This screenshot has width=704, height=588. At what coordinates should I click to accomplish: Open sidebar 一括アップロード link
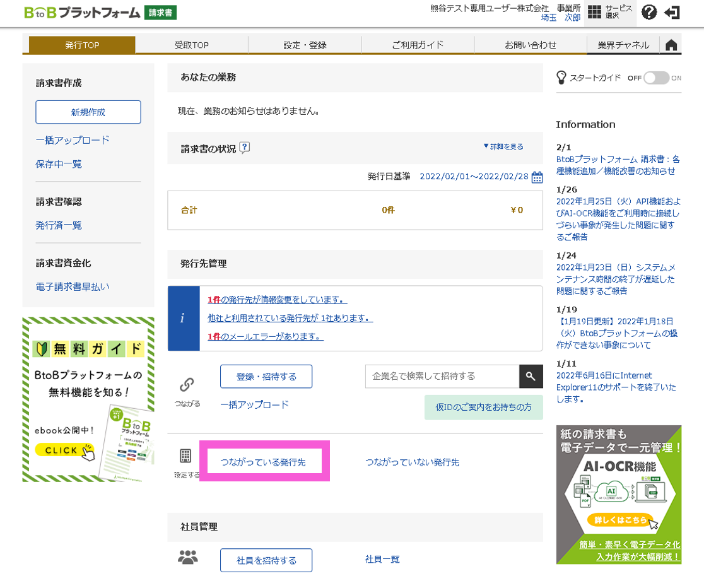click(x=73, y=140)
